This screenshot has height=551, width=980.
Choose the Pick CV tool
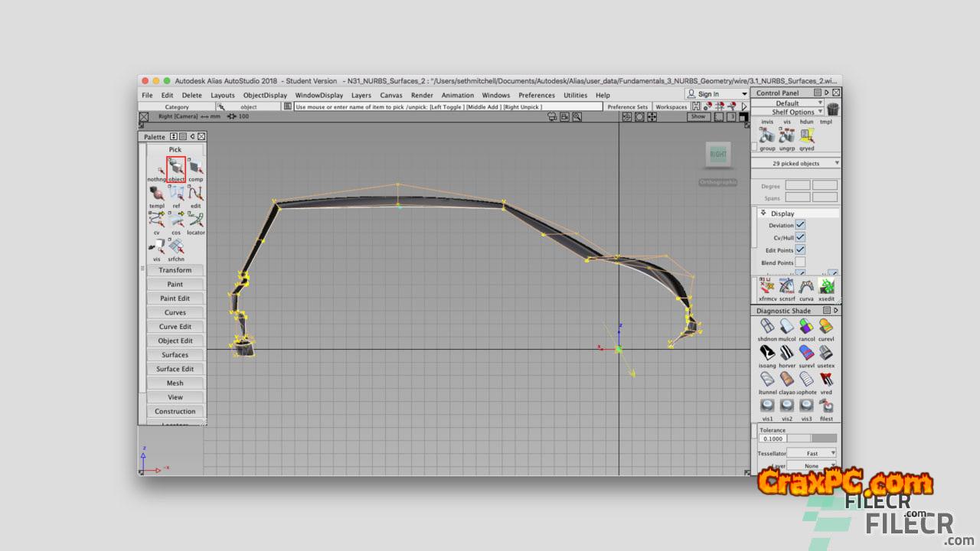(x=156, y=220)
